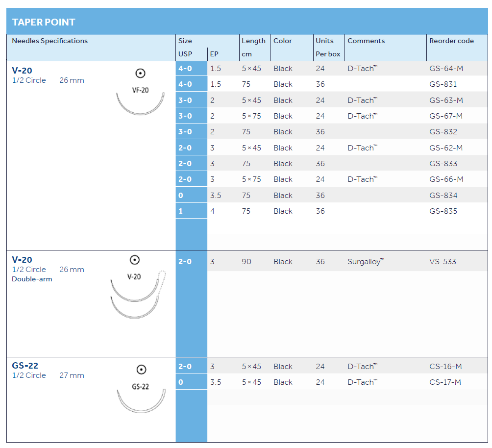492x448 pixels.
Task: Select the TAPER POINT section header
Action: [x=44, y=22]
